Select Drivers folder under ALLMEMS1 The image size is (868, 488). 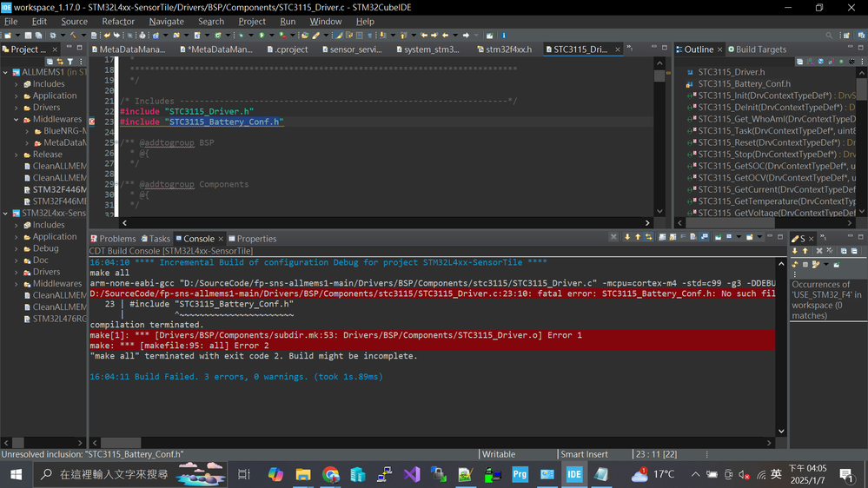46,108
